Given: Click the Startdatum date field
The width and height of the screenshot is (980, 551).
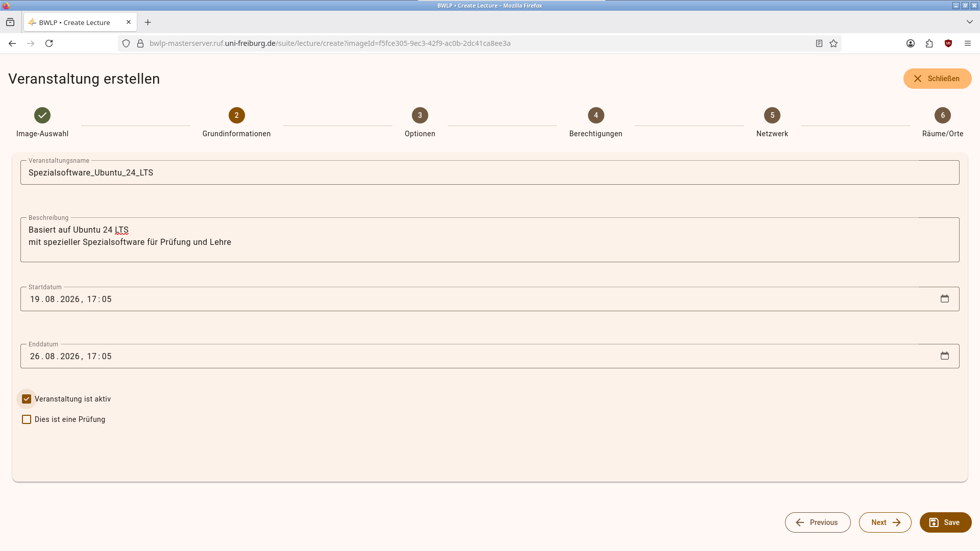Looking at the screenshot, I should click(x=489, y=299).
